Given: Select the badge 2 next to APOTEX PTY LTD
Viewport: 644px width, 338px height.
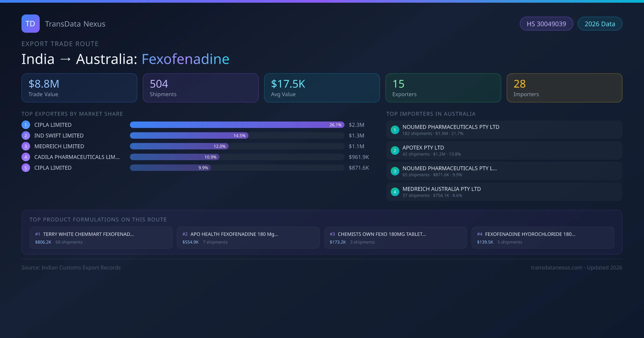Looking at the screenshot, I should point(395,150).
